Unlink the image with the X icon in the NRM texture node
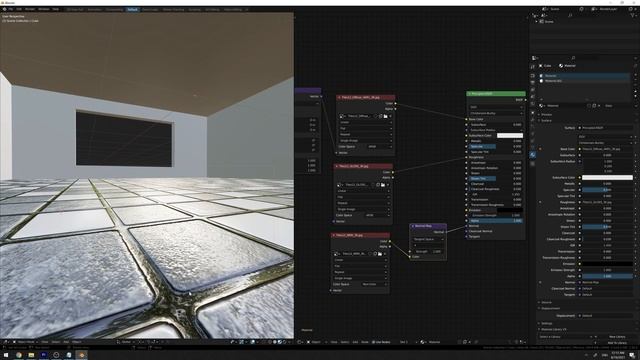This screenshot has width=640, height=360. point(385,254)
